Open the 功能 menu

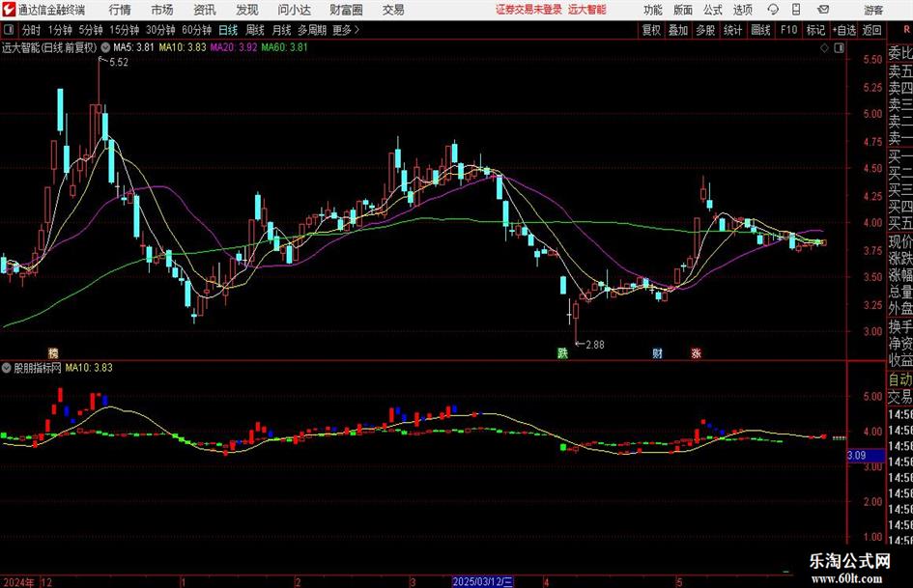pos(653,10)
